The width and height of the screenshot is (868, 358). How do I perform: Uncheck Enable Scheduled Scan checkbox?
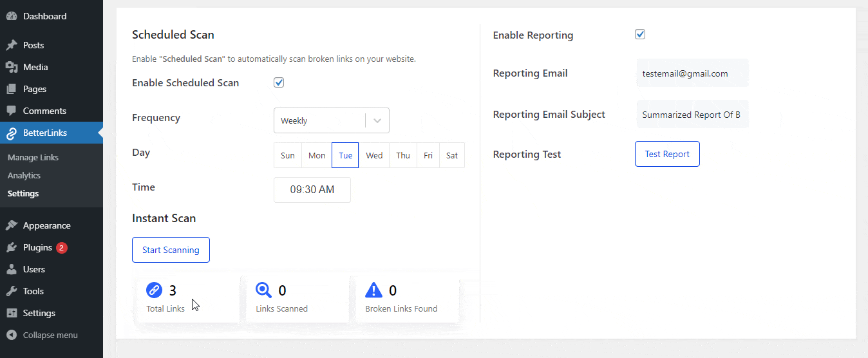(279, 82)
